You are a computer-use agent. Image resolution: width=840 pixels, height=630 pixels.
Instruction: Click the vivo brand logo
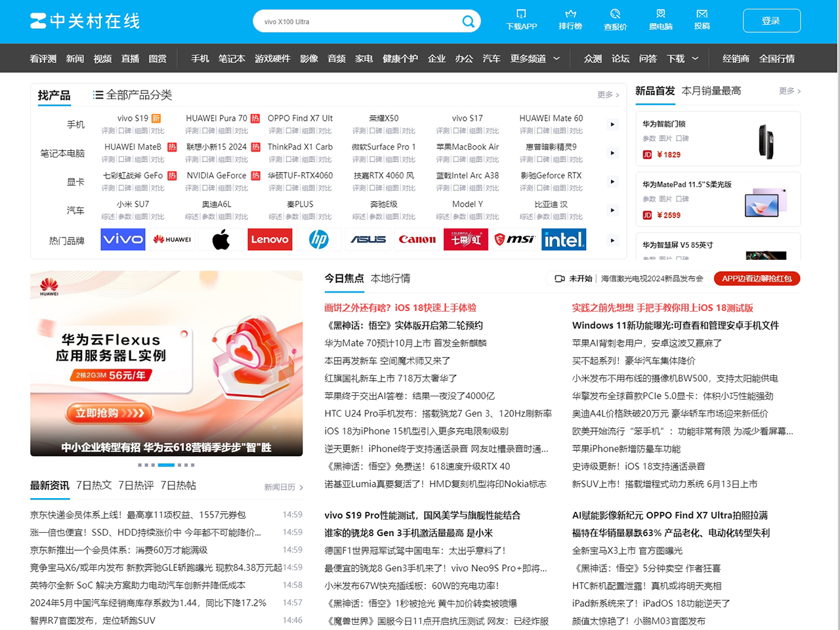(x=123, y=240)
